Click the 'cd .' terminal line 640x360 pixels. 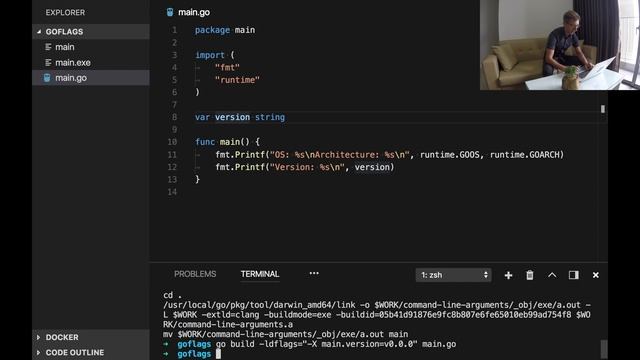point(172,295)
